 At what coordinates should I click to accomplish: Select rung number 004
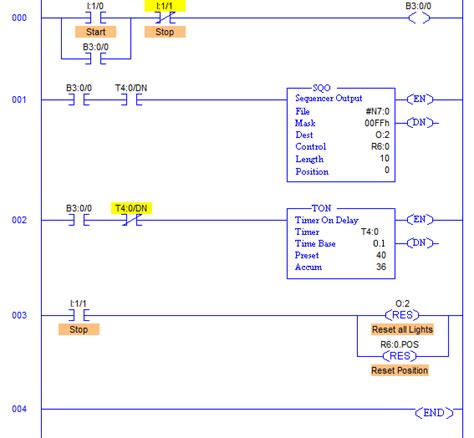[x=19, y=409]
